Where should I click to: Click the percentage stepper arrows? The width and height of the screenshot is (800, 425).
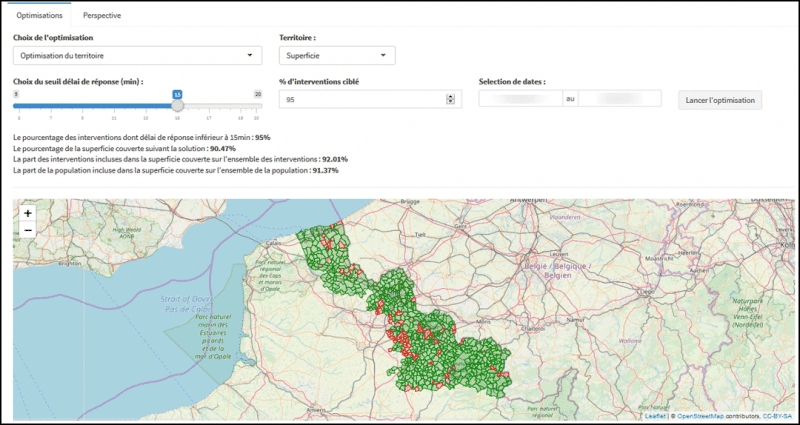pos(450,99)
